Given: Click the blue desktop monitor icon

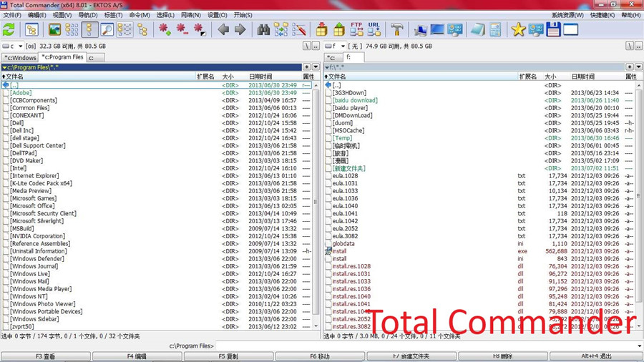Looking at the screenshot, I should [x=437, y=29].
